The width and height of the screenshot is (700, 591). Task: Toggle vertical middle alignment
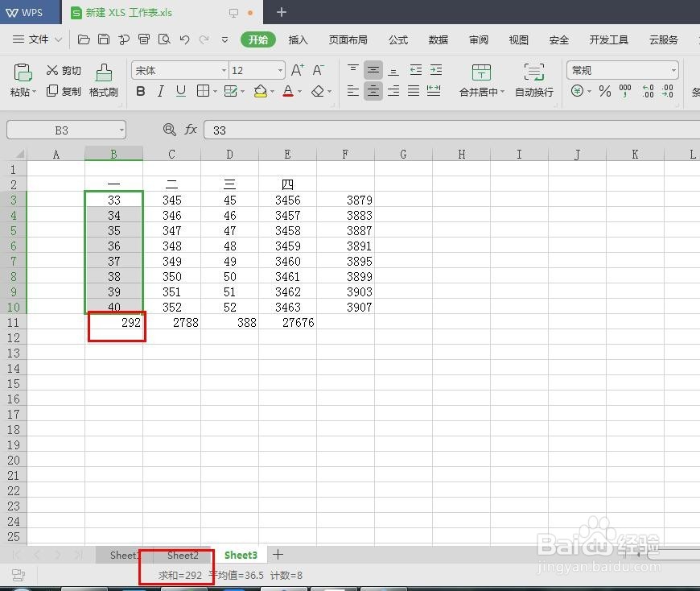(373, 70)
